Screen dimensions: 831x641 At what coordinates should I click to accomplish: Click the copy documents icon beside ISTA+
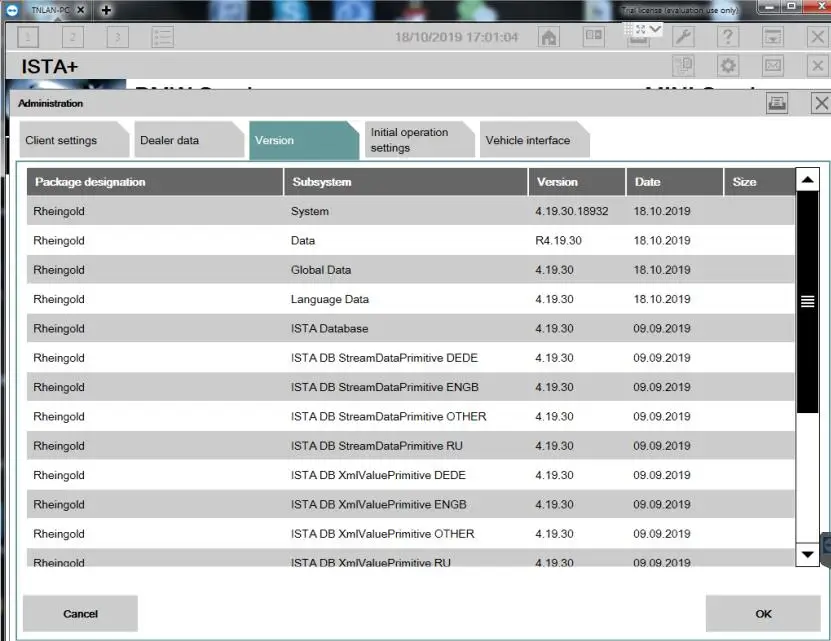coord(683,66)
